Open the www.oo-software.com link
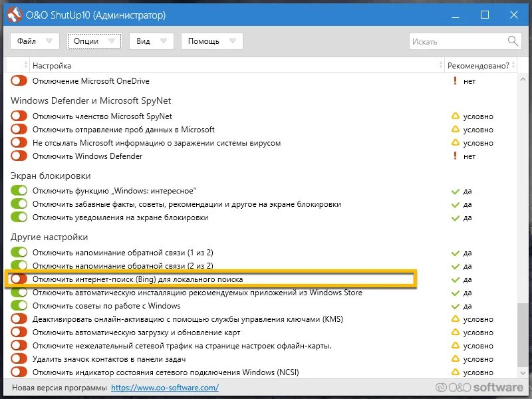Viewport: 532px width, 399px height. point(164,388)
